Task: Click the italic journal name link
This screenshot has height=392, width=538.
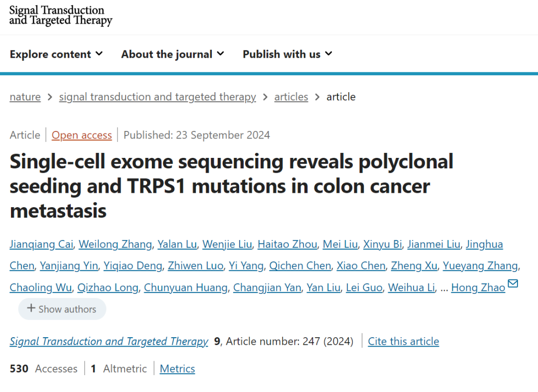Action: click(x=109, y=341)
